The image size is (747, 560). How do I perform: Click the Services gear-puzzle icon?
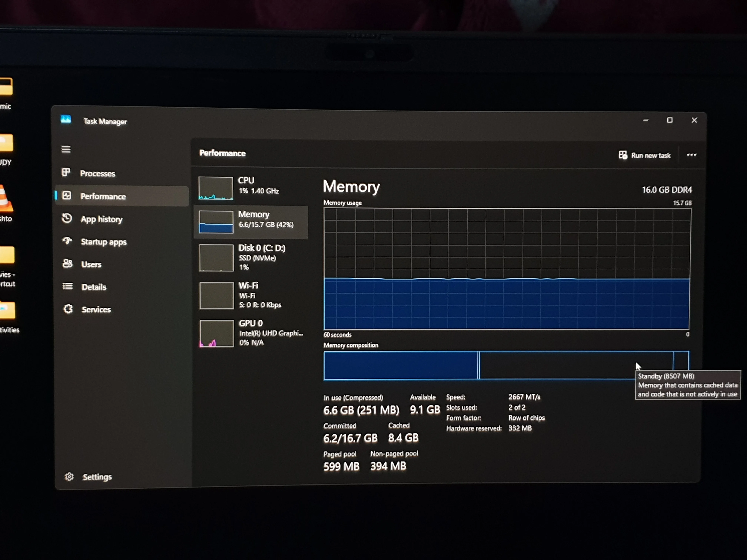pyautogui.click(x=68, y=309)
